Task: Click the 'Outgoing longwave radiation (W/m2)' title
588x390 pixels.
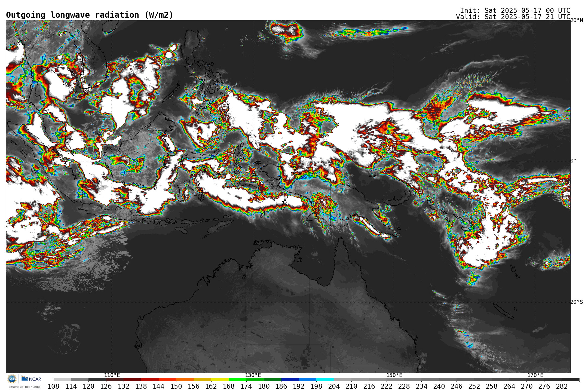Action: coord(90,15)
